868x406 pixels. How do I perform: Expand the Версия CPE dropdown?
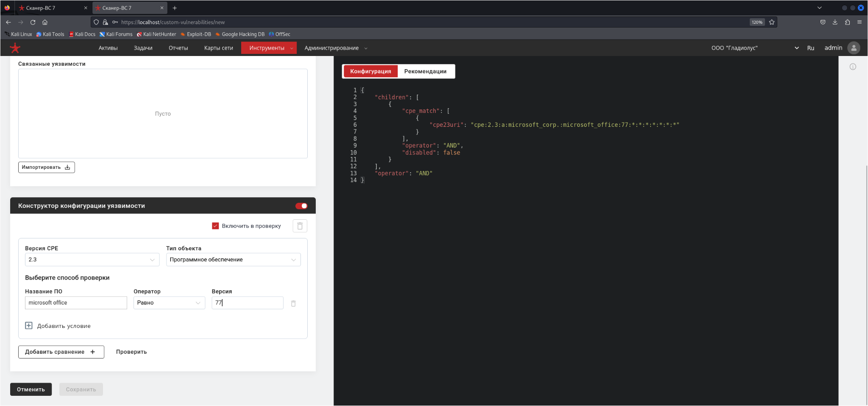tap(92, 260)
